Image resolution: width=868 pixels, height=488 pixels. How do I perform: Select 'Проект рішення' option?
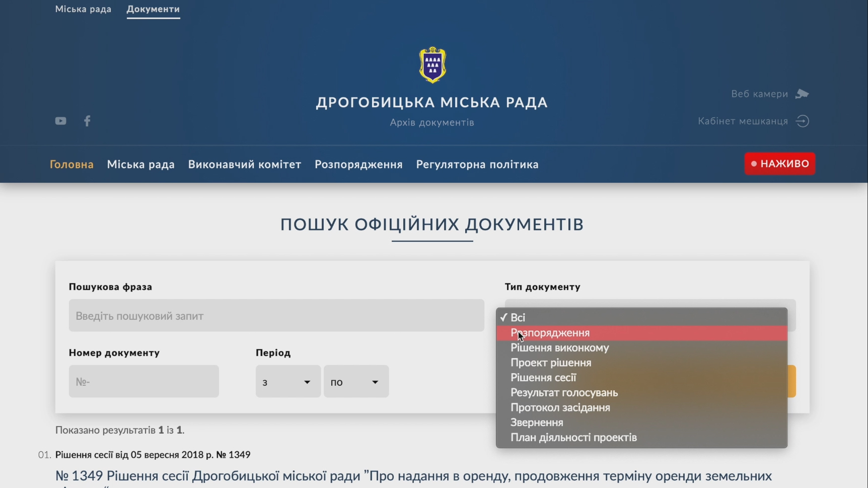(x=641, y=363)
